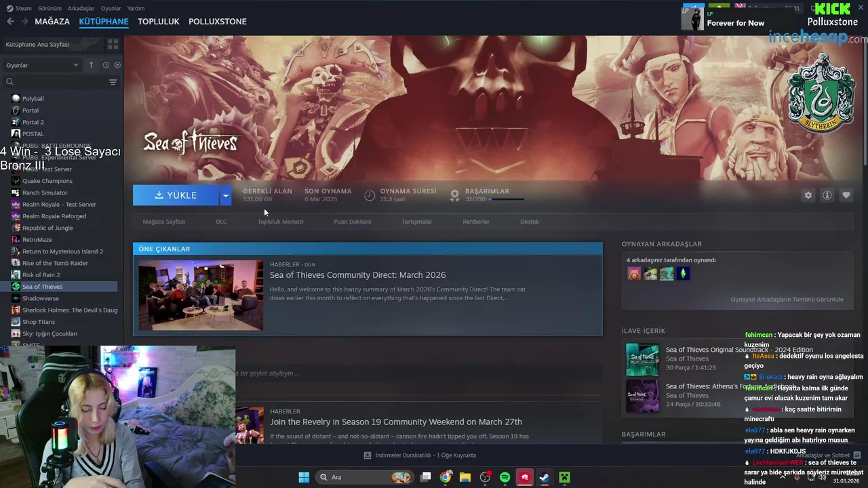The image size is (868, 488).
Task: Click the blue YÜKLE install button
Action: [176, 195]
